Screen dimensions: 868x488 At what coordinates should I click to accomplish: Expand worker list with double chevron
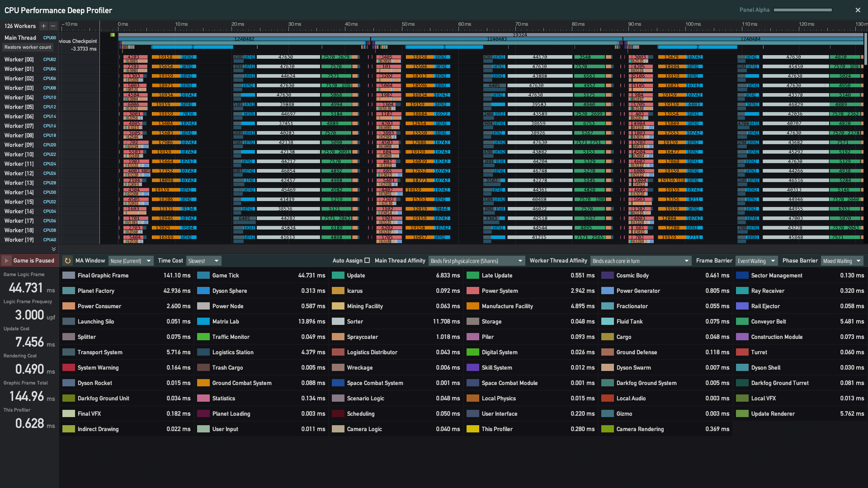pyautogui.click(x=54, y=249)
